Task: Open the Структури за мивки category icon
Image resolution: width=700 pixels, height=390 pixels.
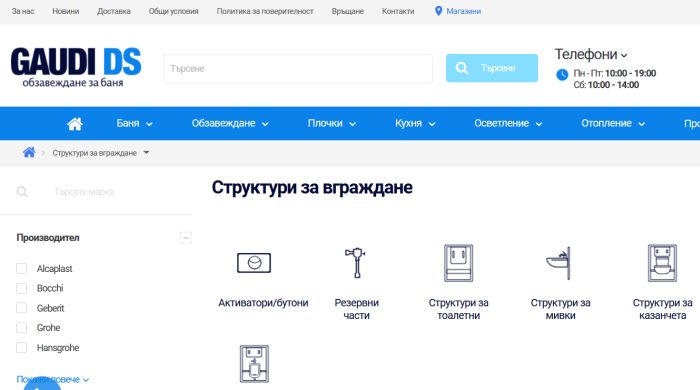Action: pos(559,263)
